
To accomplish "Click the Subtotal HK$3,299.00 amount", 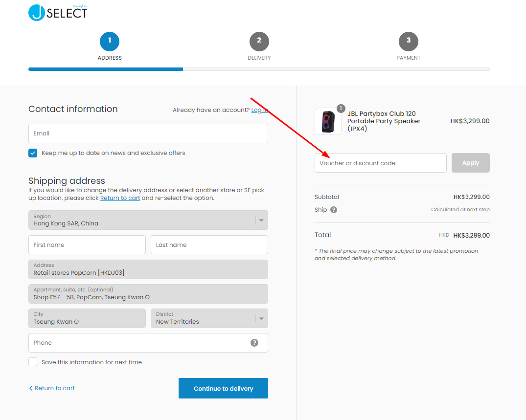I will [471, 197].
